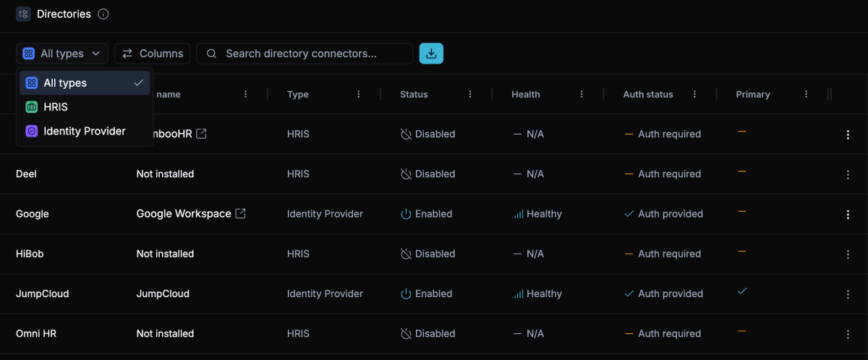Image resolution: width=868 pixels, height=360 pixels.
Task: Open row actions menu for JumpCloud row
Action: coord(848,294)
